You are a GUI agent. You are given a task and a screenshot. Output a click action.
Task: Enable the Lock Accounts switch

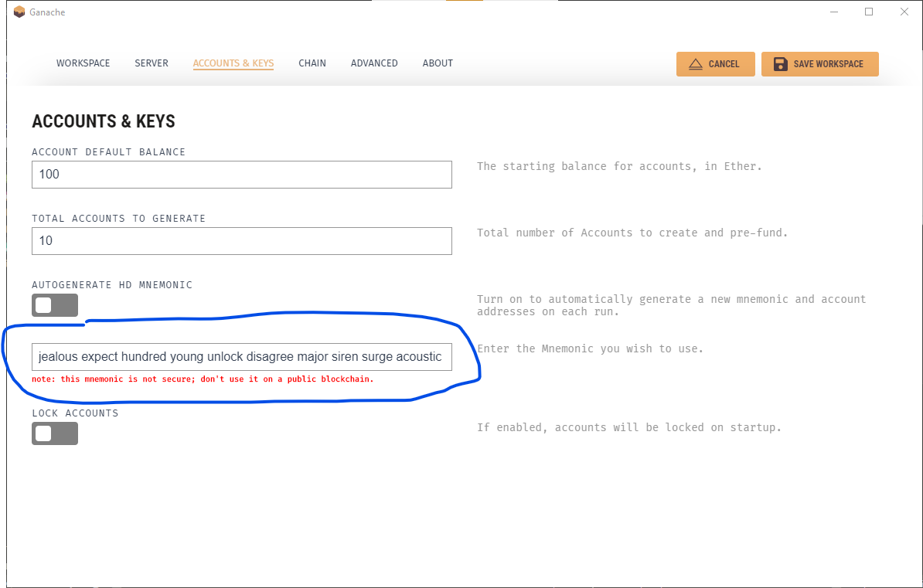click(x=55, y=433)
